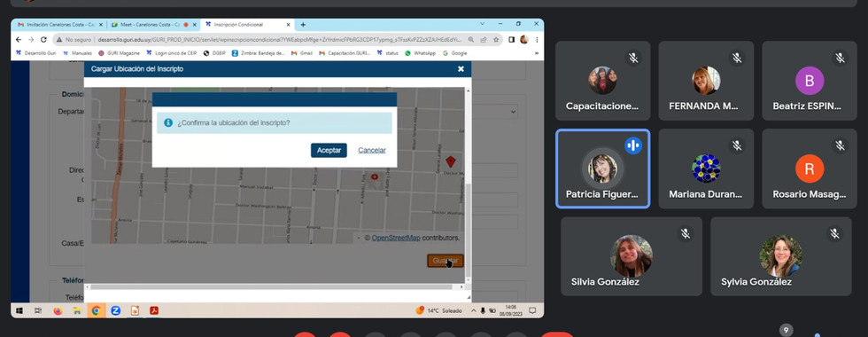Open the Gmail bookmark
The width and height of the screenshot is (868, 337).
(x=302, y=53)
